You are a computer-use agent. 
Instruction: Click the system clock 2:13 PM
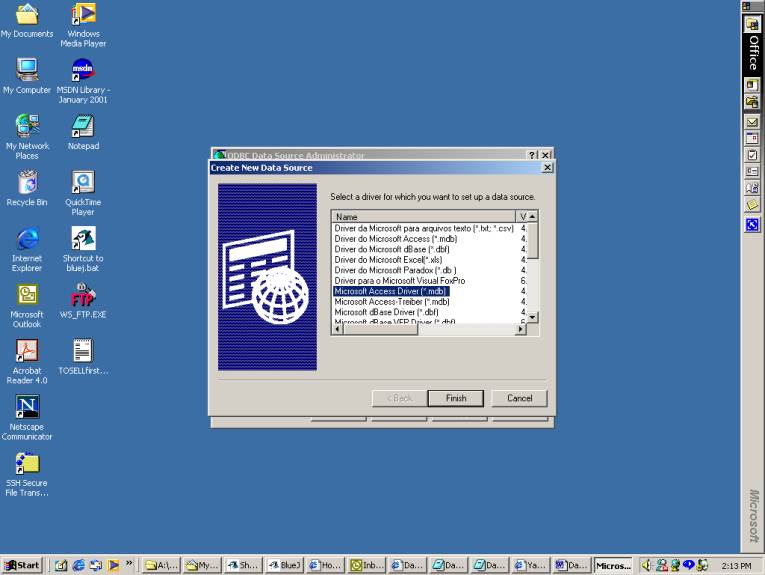tap(736, 566)
